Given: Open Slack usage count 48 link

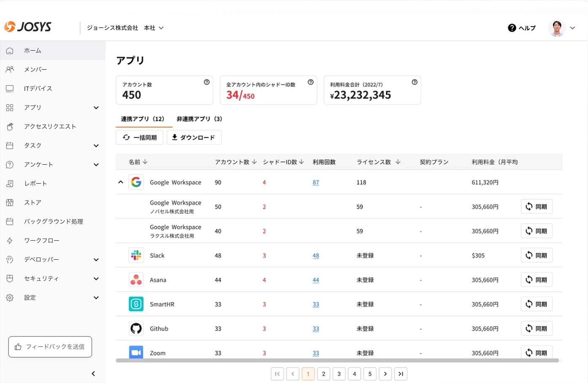Looking at the screenshot, I should coord(316,255).
